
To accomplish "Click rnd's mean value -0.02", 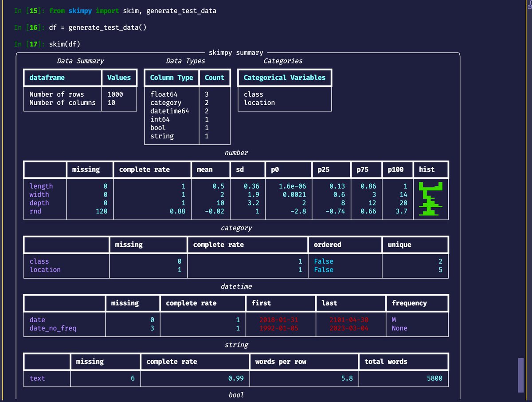I will click(214, 211).
